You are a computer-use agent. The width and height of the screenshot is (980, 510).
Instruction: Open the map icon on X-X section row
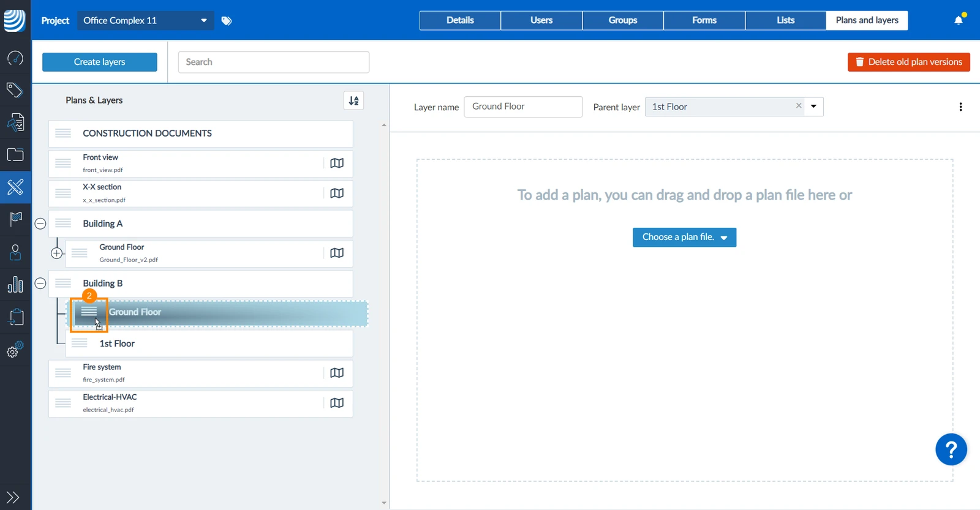tap(337, 193)
